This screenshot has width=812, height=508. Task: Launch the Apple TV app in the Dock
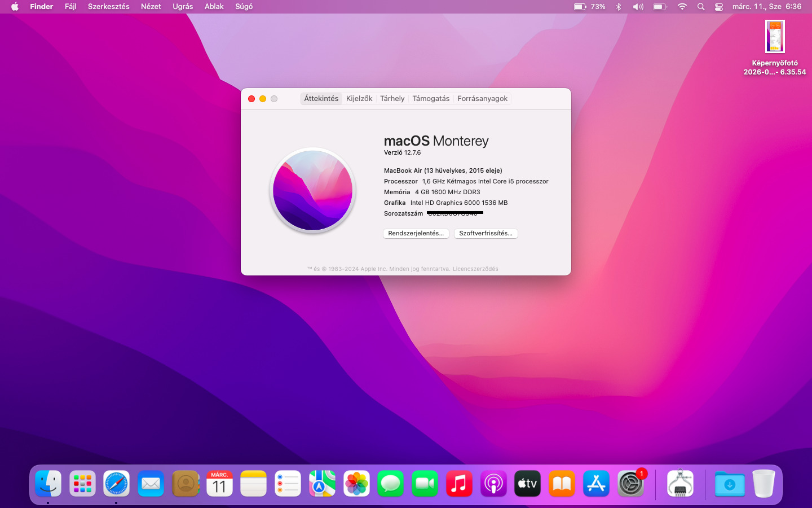tap(528, 484)
